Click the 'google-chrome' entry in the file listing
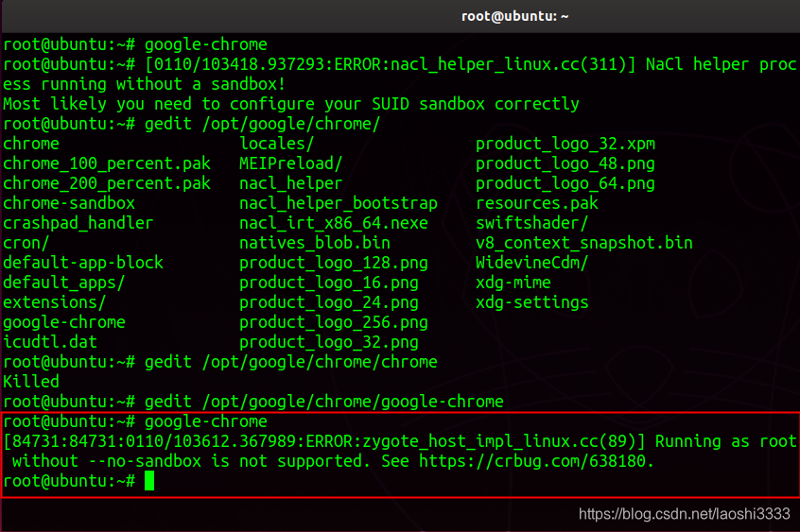 (x=64, y=322)
